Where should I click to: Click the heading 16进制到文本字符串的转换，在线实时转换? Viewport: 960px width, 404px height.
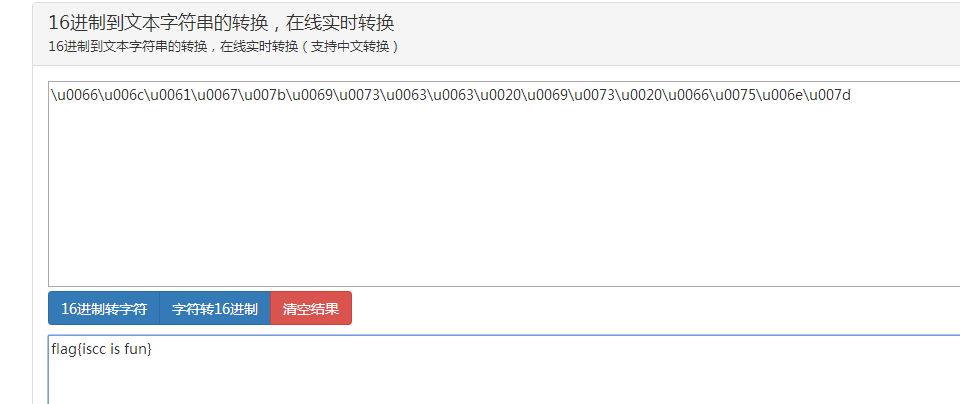[221, 23]
